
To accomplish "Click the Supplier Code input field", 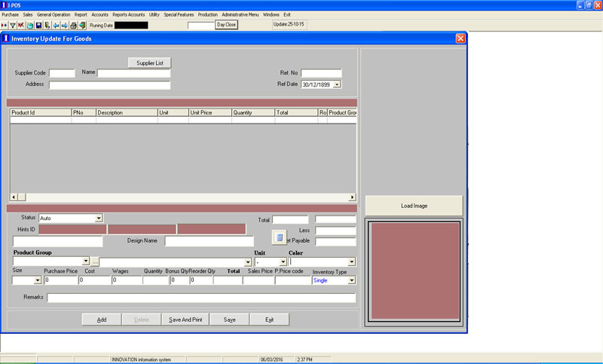I will (x=62, y=73).
